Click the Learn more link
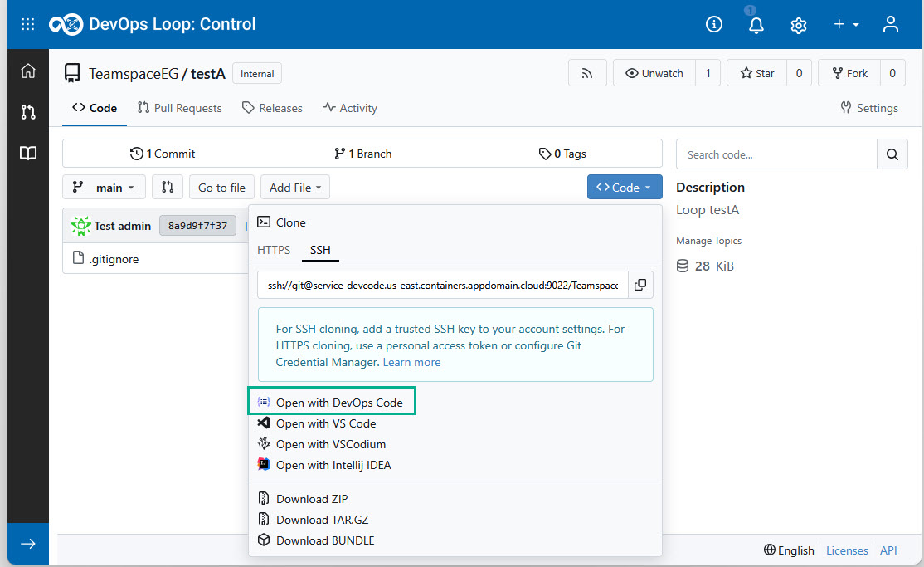 [x=411, y=363]
